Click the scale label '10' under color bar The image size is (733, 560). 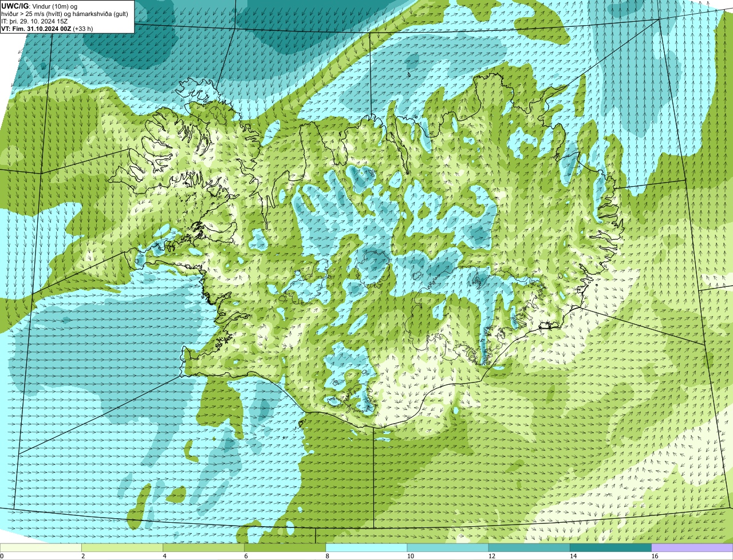tap(410, 556)
